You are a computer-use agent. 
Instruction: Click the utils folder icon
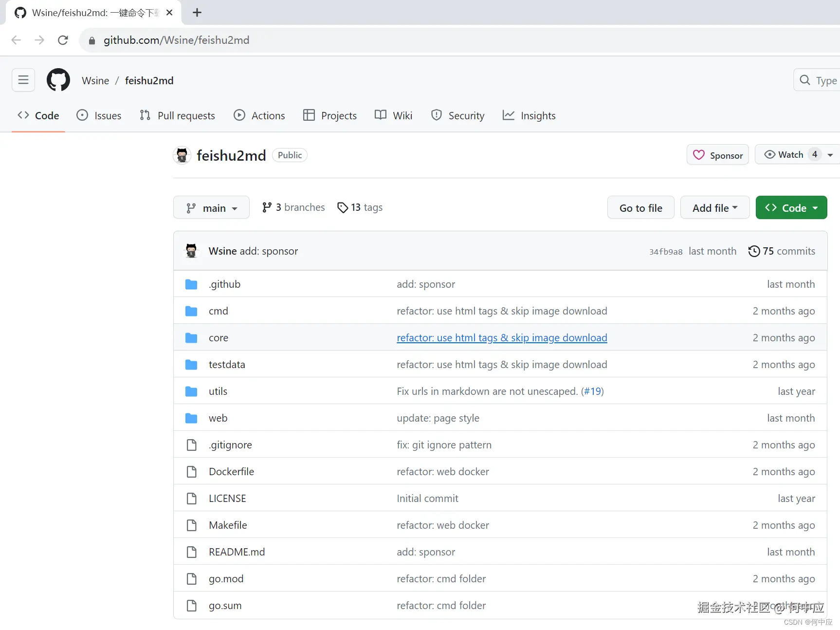[x=191, y=391]
